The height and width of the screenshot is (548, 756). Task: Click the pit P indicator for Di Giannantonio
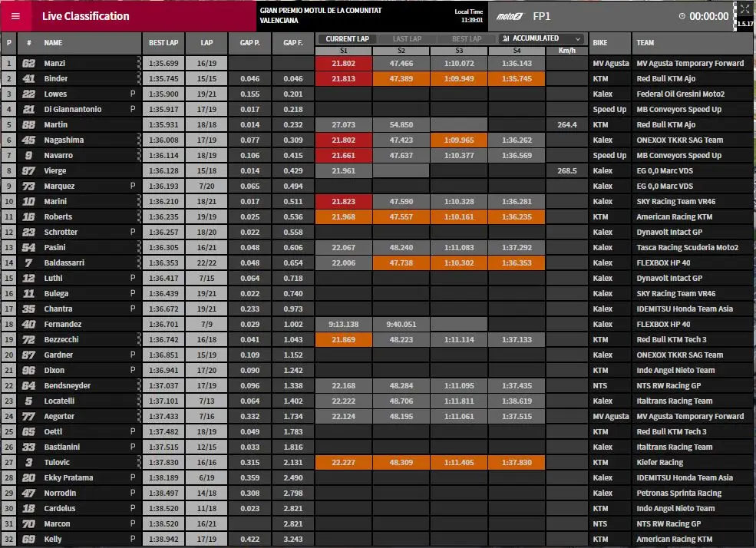pyautogui.click(x=133, y=109)
